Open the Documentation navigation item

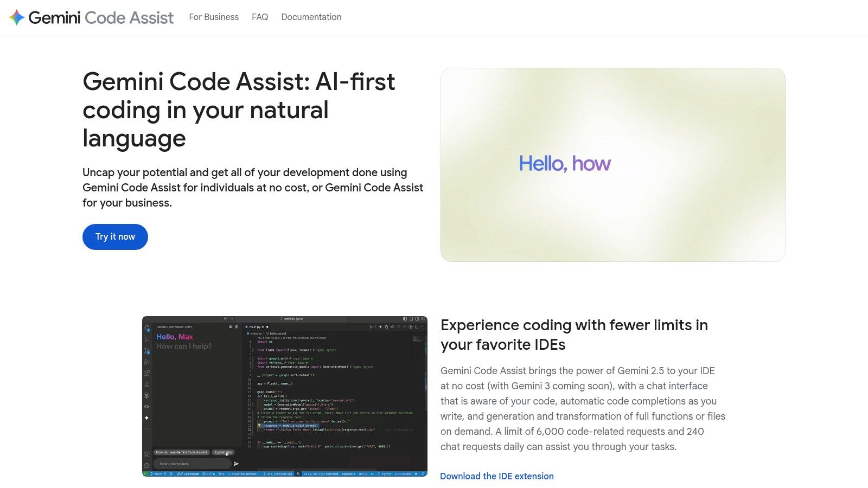(x=311, y=17)
